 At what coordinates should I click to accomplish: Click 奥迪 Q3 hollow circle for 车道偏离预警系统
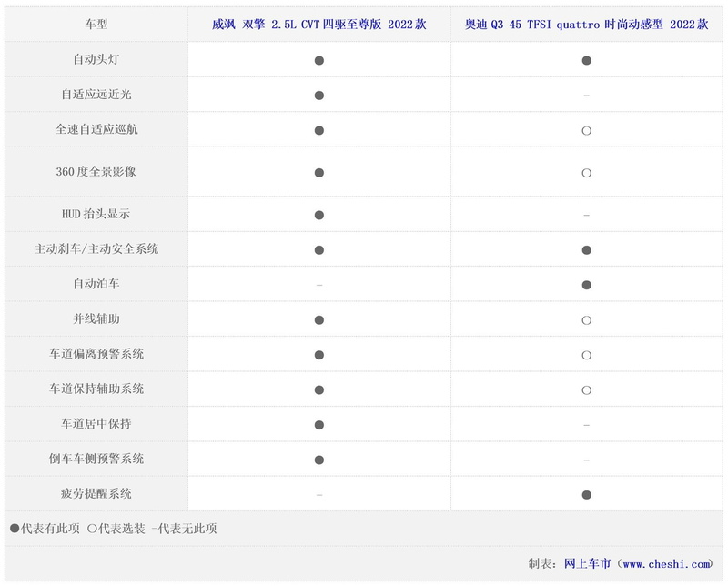pyautogui.click(x=586, y=355)
